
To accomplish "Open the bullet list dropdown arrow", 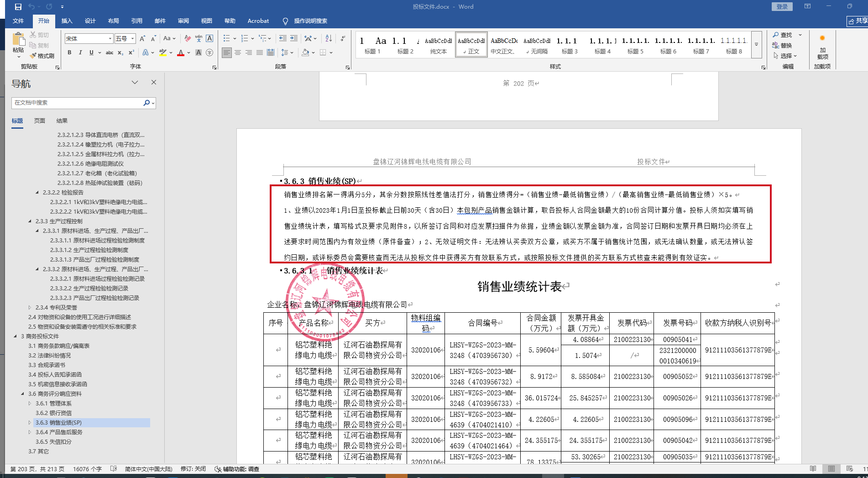I will 235,39.
